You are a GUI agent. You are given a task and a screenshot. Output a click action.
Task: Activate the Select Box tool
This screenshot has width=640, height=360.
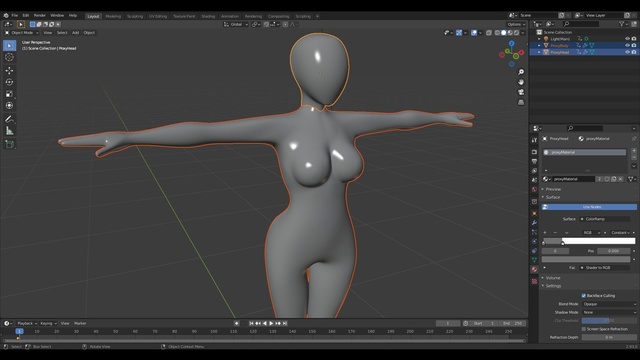point(9,45)
